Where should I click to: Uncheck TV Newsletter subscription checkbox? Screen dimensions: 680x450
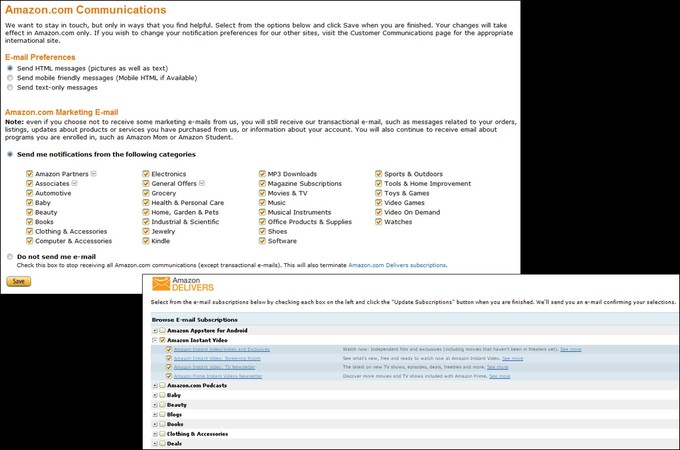(x=169, y=367)
